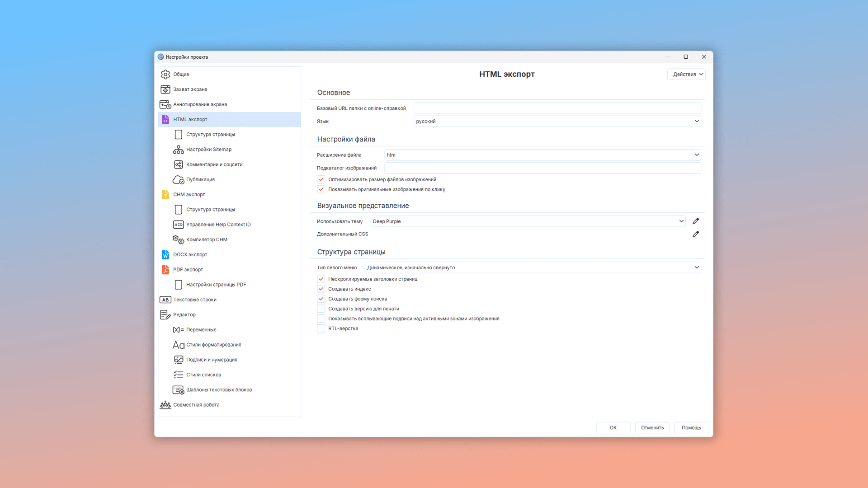The width and height of the screenshot is (868, 488).
Task: Toggle the RTL-верстка checkbox
Action: [321, 328]
